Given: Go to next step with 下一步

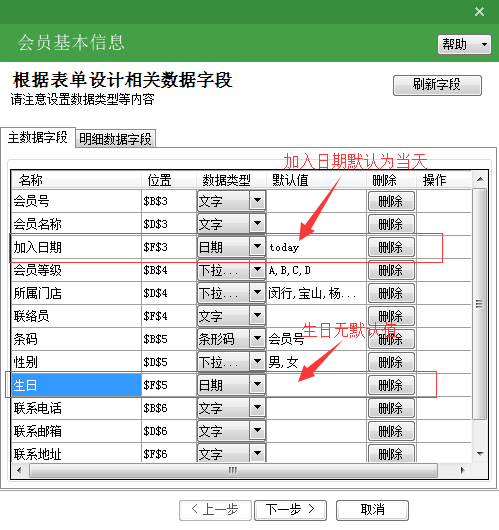Looking at the screenshot, I should (x=290, y=509).
